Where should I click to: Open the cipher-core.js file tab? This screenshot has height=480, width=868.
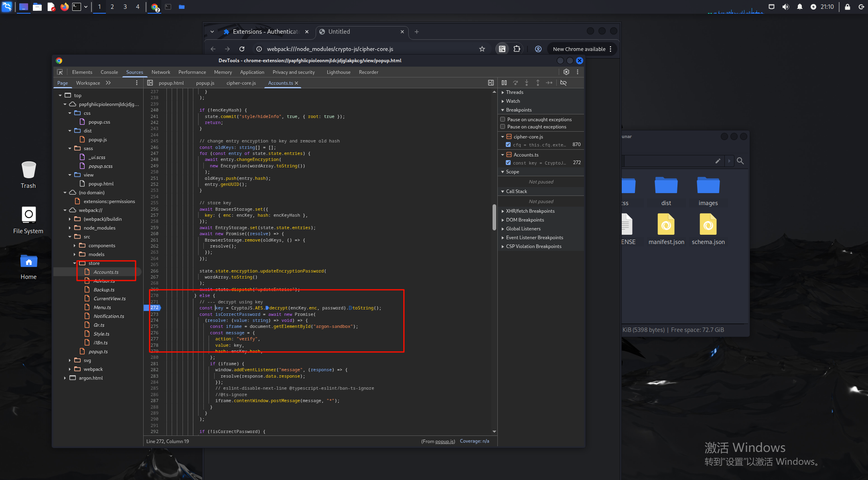(x=241, y=83)
